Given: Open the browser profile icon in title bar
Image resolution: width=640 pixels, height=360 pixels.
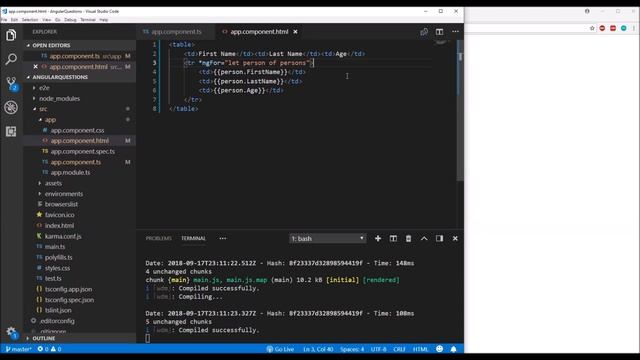Looking at the screenshot, I should [x=587, y=11].
